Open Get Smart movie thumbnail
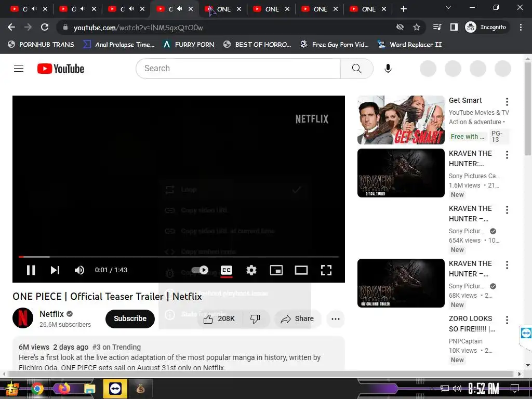Image resolution: width=532 pixels, height=399 pixels. (x=401, y=120)
